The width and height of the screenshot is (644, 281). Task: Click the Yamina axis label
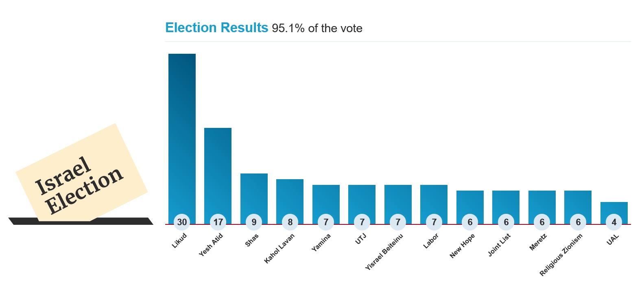click(321, 243)
